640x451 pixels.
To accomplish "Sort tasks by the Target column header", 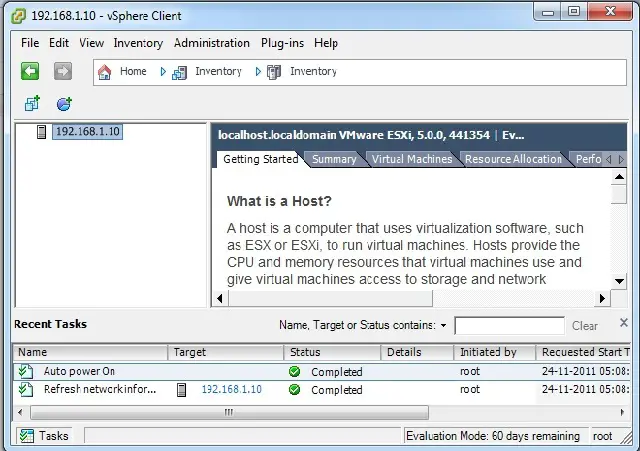I will [x=226, y=352].
